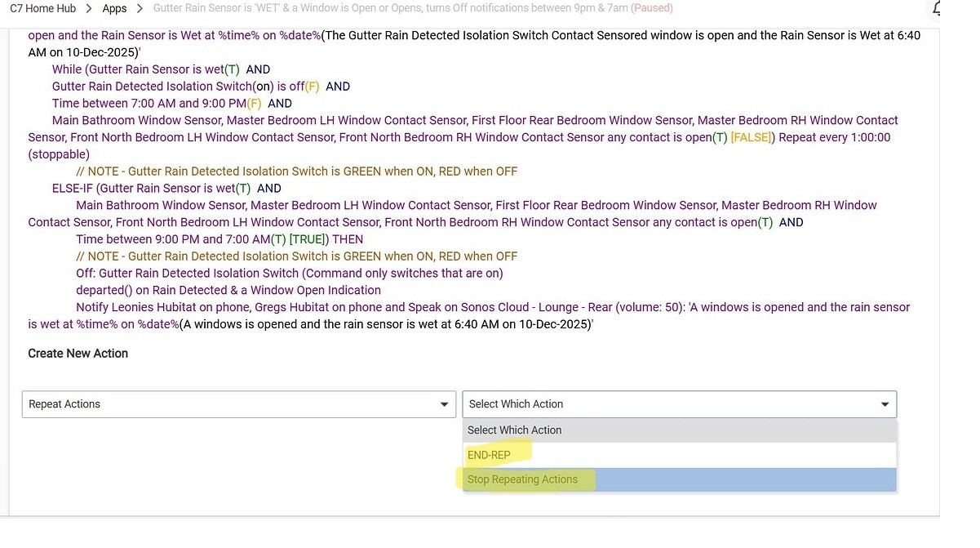The image size is (980, 548).
Task: Open the Repeat Actions dropdown
Action: click(238, 404)
